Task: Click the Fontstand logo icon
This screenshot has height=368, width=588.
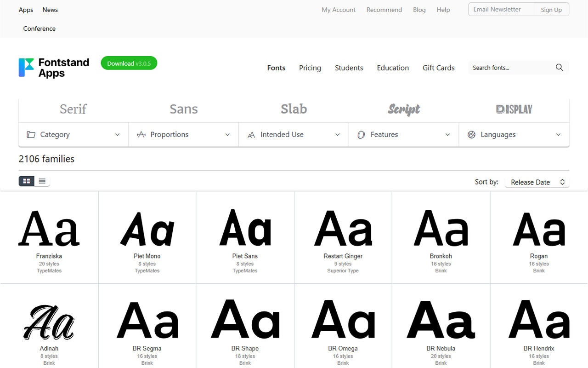Action: 26,67
